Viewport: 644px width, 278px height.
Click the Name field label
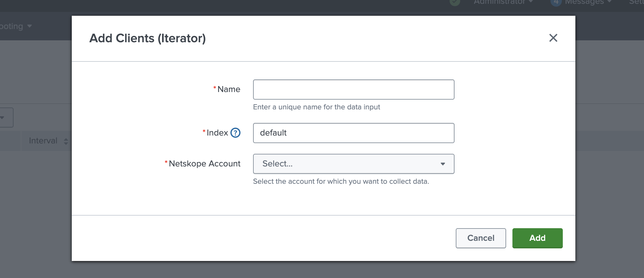[229, 89]
